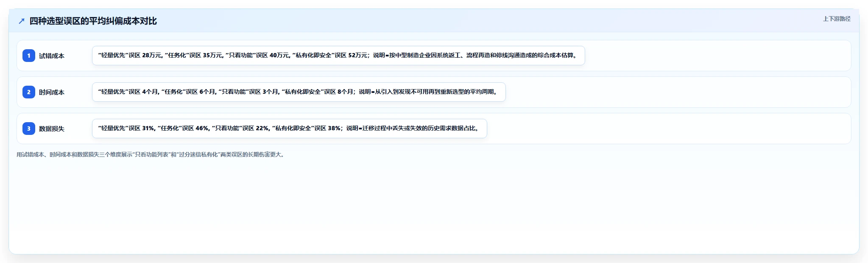This screenshot has height=263, width=868.
Task: Click the 试错成本 row label
Action: tap(52, 56)
